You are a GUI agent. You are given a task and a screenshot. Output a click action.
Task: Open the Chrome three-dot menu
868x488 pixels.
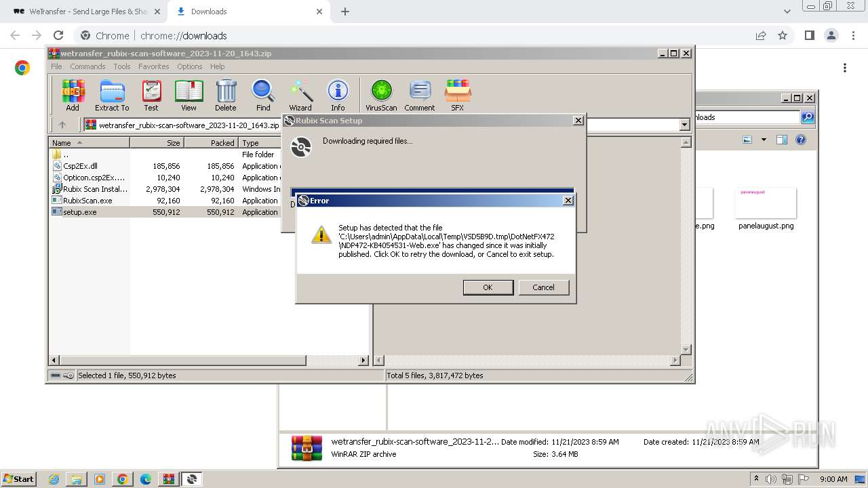[853, 35]
